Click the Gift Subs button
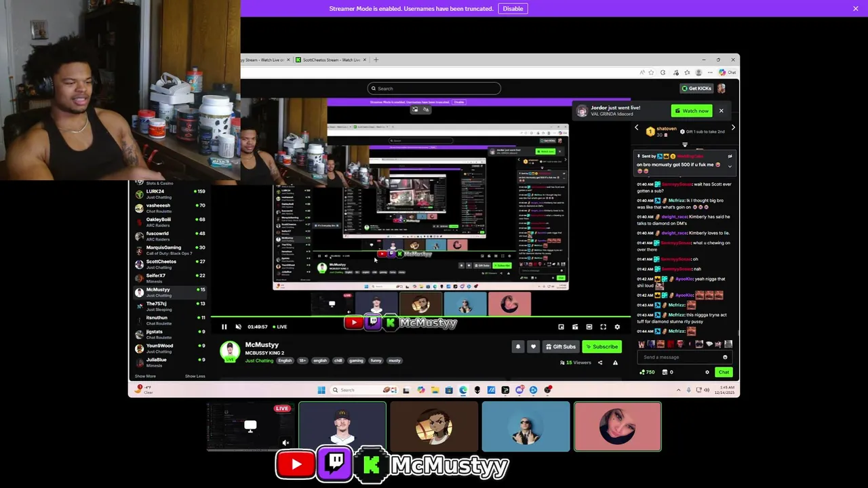The height and width of the screenshot is (488, 868). click(x=561, y=346)
